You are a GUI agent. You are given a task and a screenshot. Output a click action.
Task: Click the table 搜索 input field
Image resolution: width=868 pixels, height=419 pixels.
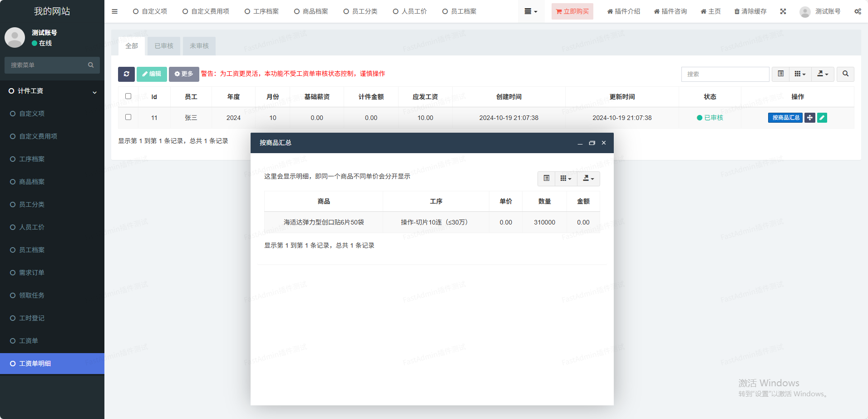tap(725, 74)
